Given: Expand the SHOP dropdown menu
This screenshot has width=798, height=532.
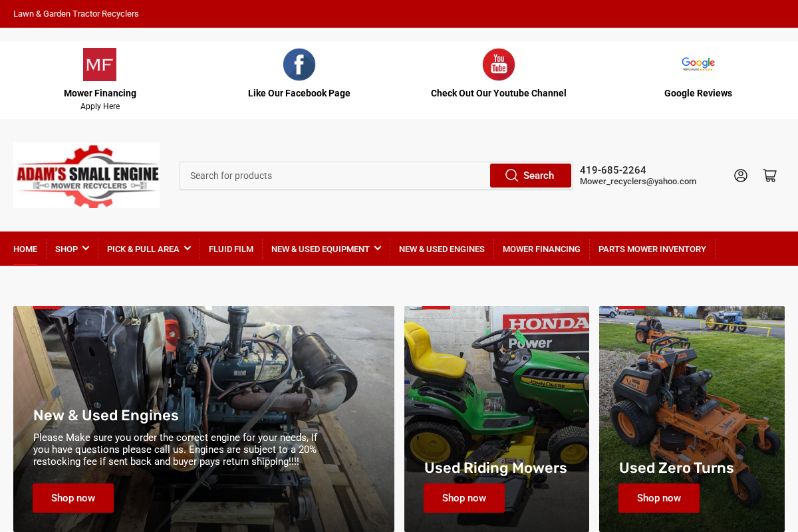Looking at the screenshot, I should (72, 249).
